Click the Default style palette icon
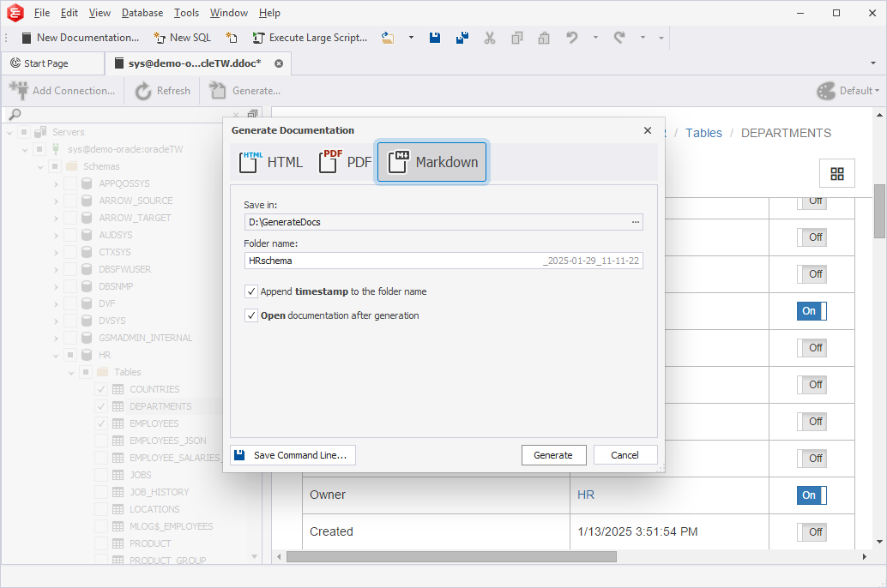 (x=826, y=91)
